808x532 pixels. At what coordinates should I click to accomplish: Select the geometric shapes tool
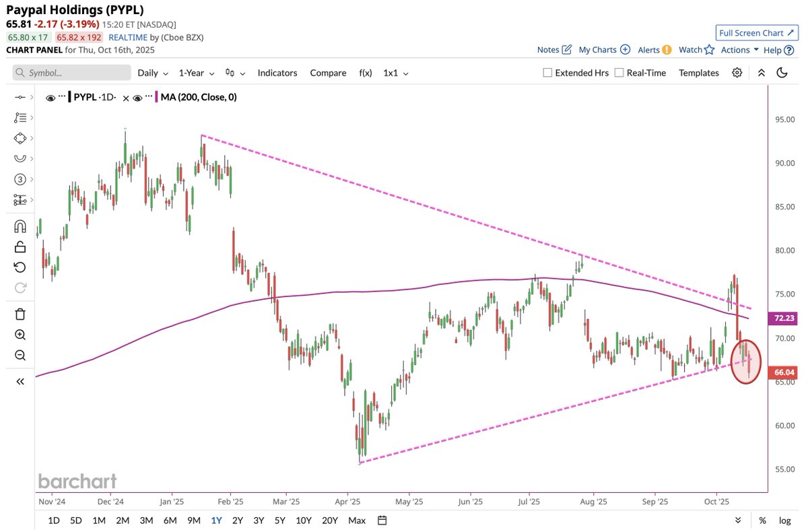(20, 137)
